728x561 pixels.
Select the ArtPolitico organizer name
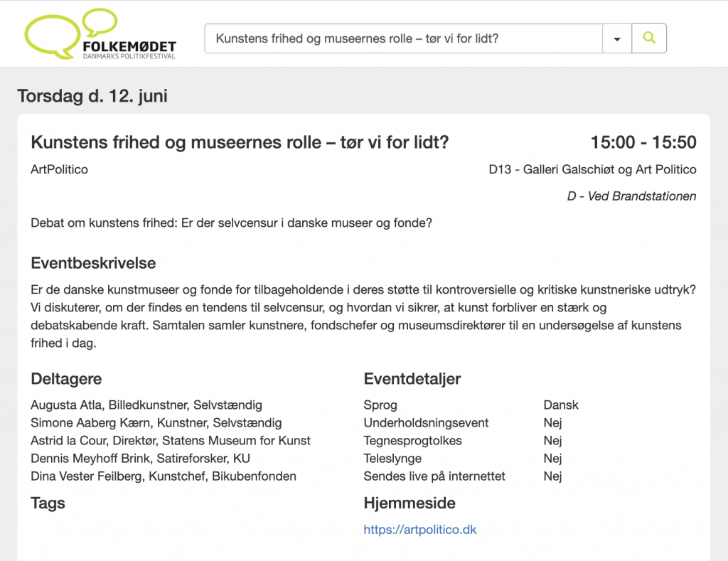tap(60, 170)
